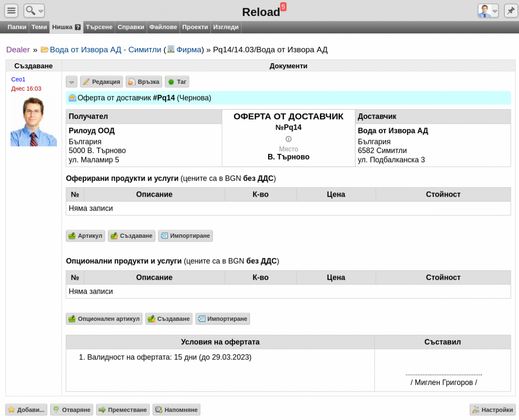Open the info icon below №Pq14
This screenshot has height=420, width=519.
pos(288,139)
